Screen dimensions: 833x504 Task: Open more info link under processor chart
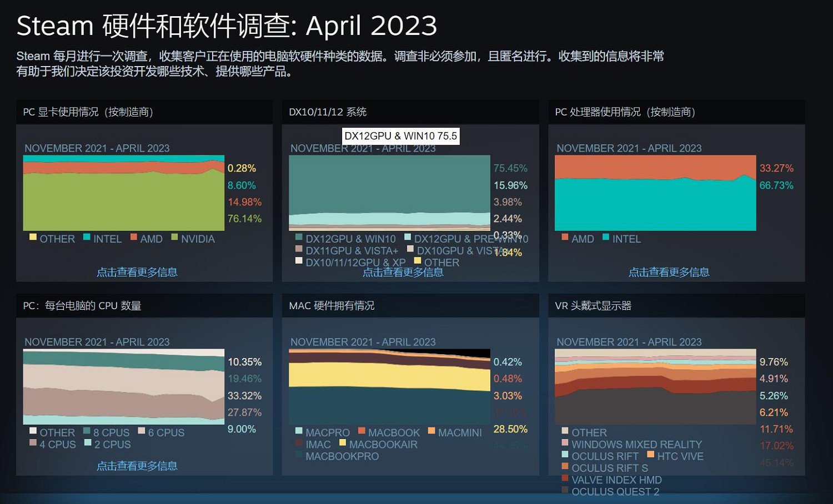(669, 272)
